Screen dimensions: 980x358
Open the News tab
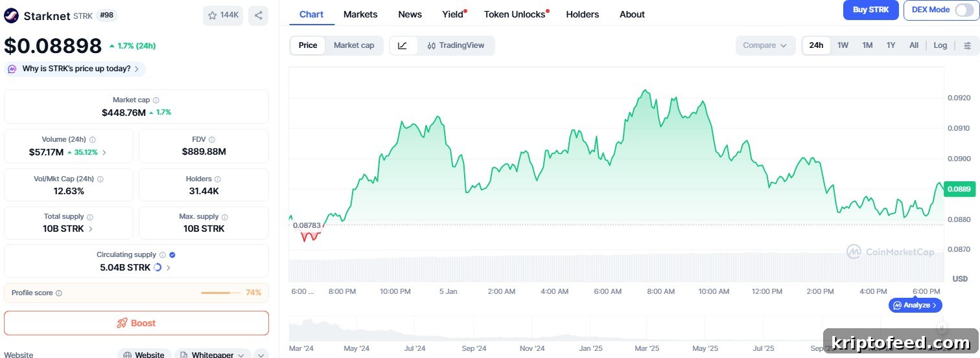(410, 14)
